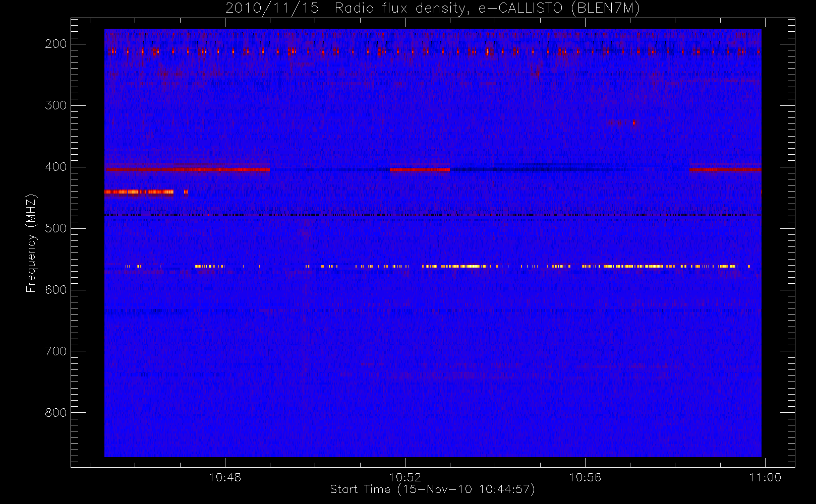
Task: Click the 500 frequency tick label
Action: coord(56,228)
